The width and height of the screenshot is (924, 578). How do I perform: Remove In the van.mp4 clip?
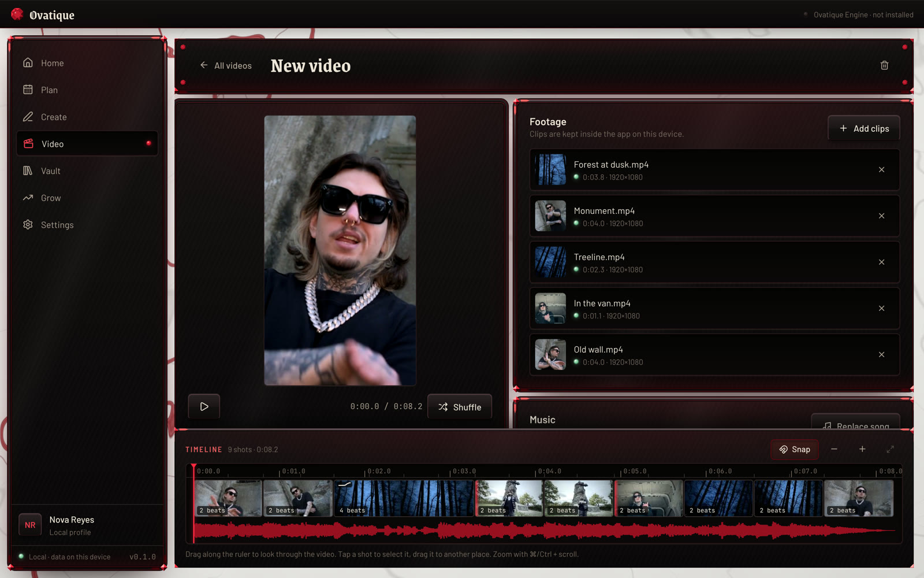click(x=881, y=308)
